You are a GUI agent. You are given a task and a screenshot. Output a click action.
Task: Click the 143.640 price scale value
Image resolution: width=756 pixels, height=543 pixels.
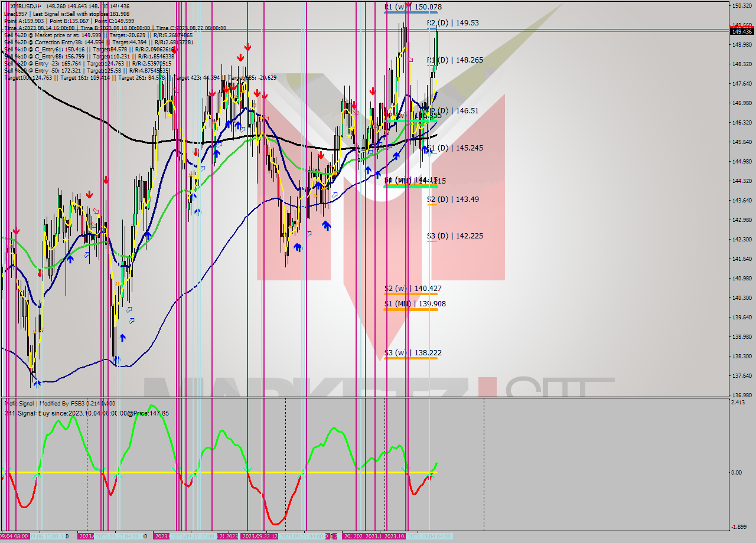(742, 201)
